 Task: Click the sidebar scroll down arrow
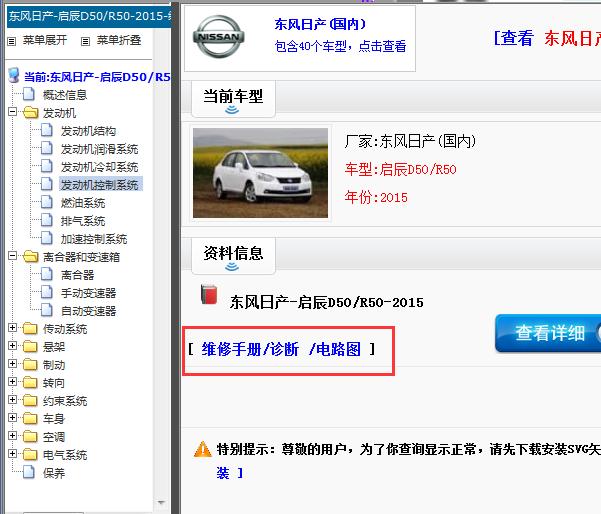161,503
